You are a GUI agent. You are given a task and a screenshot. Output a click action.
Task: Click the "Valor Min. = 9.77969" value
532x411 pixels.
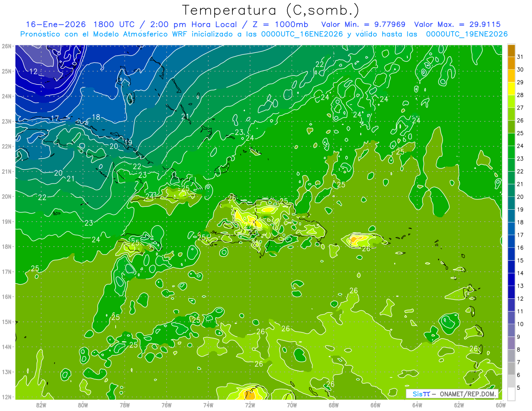click(x=364, y=24)
